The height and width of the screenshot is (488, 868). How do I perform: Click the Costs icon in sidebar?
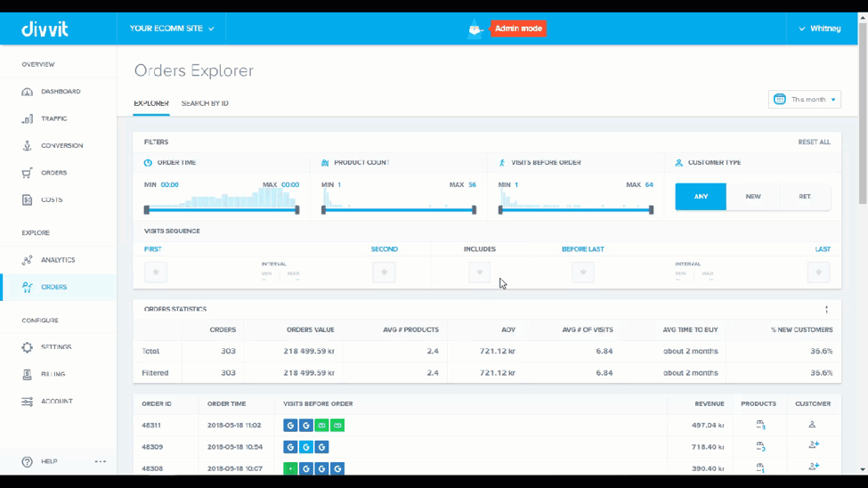27,200
